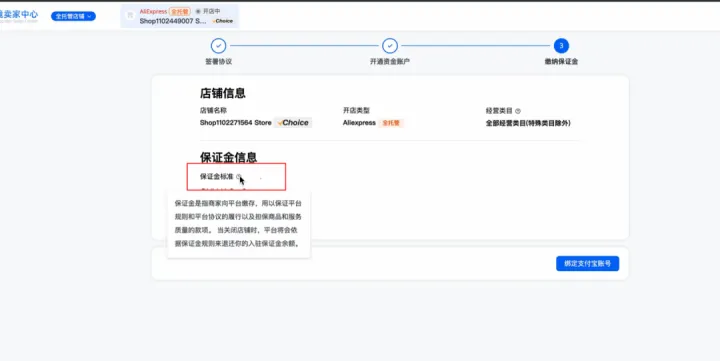This screenshot has height=361, width=720.
Task: Click the Shop1102271564 Store name text
Action: point(236,123)
